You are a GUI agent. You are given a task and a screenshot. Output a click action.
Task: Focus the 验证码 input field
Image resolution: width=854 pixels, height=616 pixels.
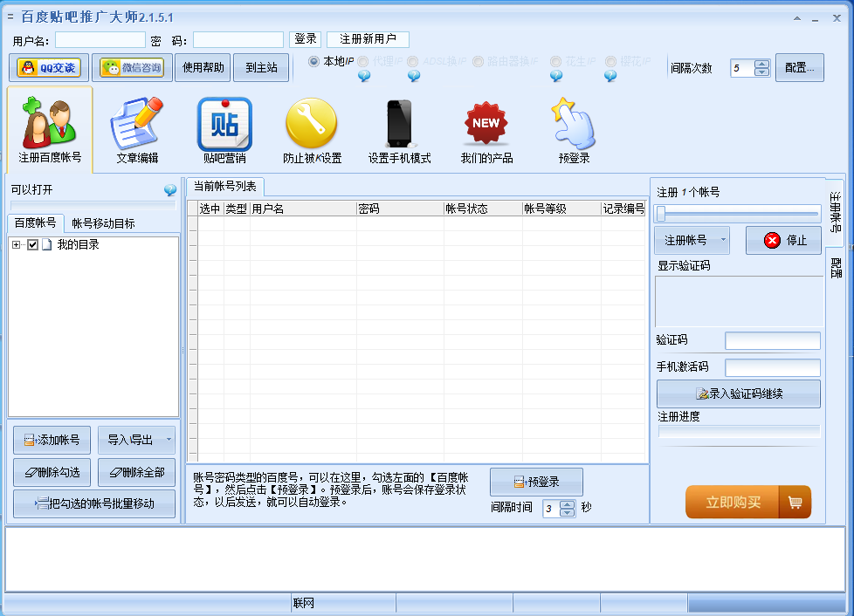(x=772, y=340)
